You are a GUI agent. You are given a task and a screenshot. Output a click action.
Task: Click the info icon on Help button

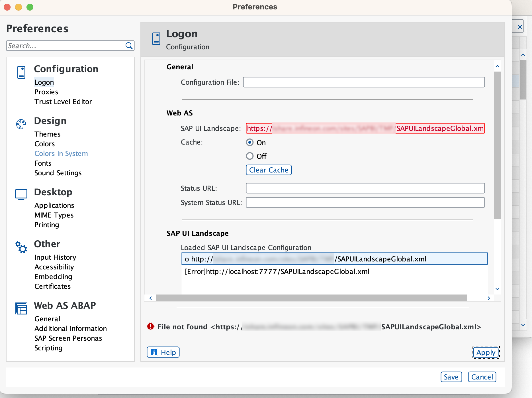[x=154, y=352]
